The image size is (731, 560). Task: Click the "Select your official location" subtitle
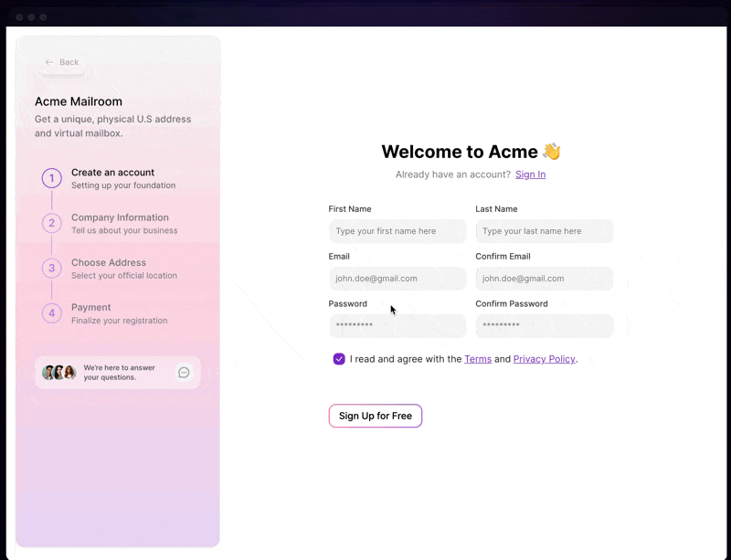click(x=124, y=276)
